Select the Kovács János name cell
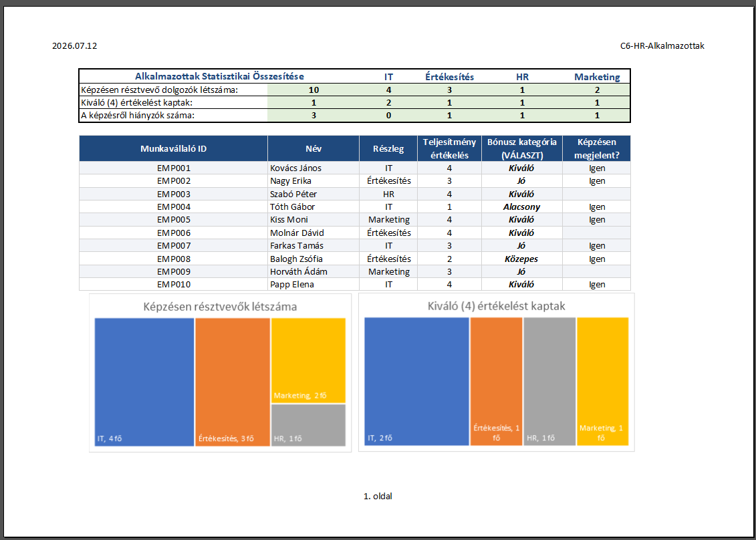This screenshot has width=756, height=540. click(x=313, y=168)
